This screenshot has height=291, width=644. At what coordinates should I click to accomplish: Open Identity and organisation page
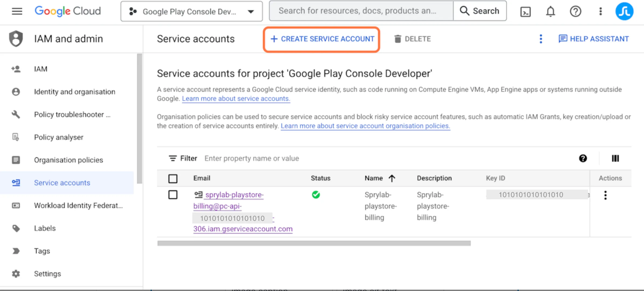pos(67,92)
